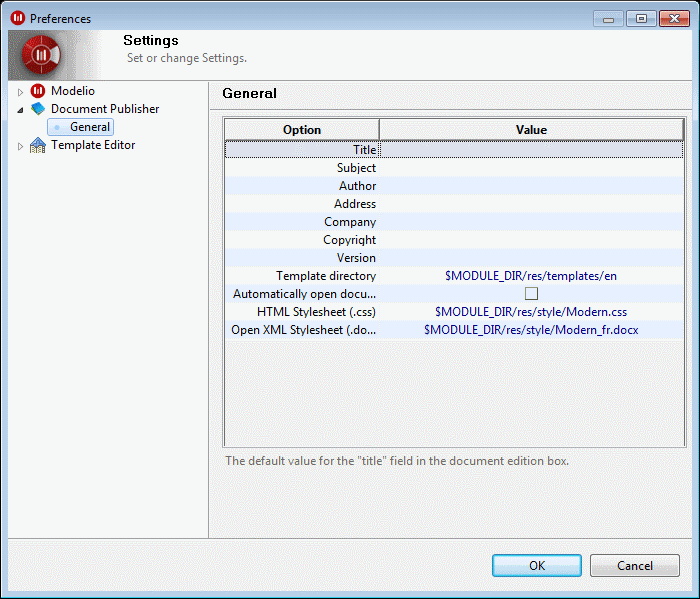Select the Company option label
Image resolution: width=700 pixels, height=599 pixels.
(x=350, y=222)
